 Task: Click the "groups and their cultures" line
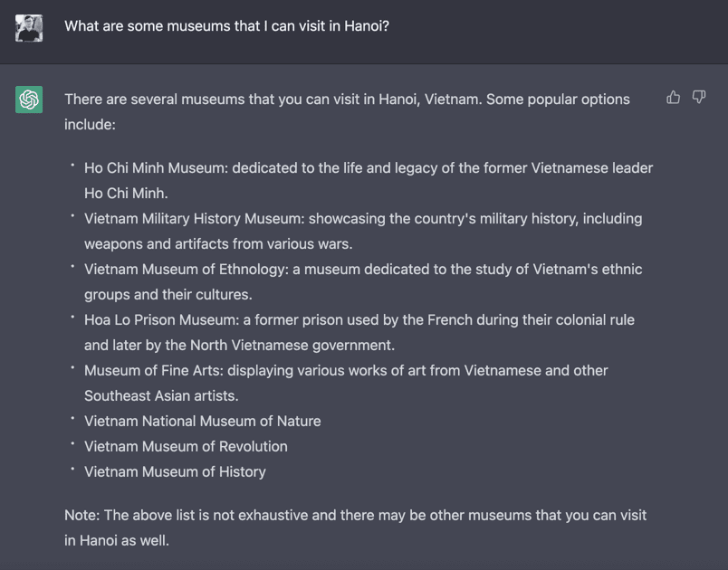(168, 294)
